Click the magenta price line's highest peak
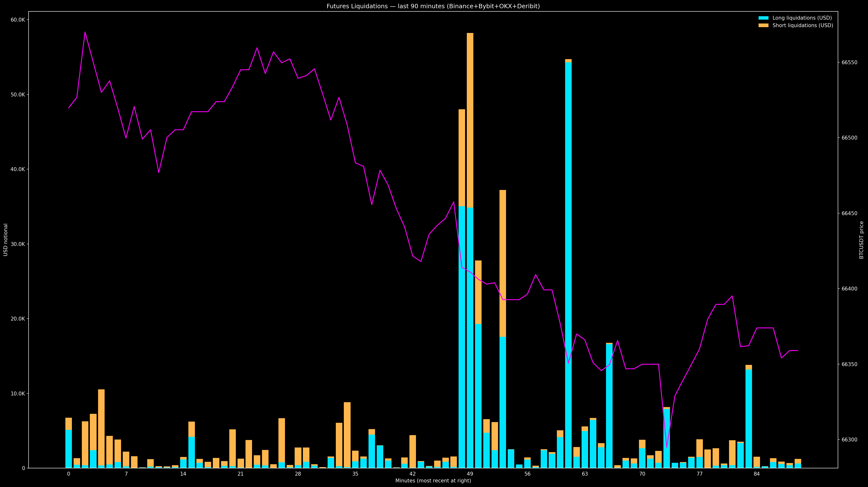 click(85, 32)
